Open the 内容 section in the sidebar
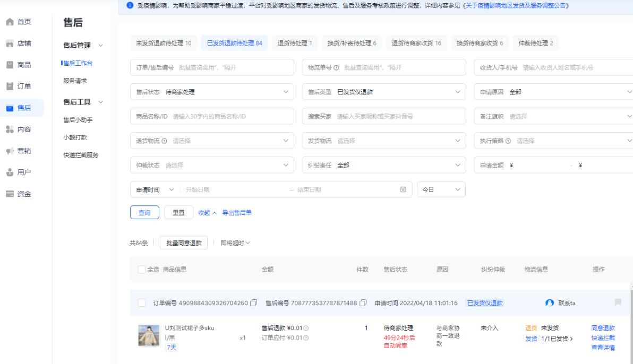 tap(21, 129)
